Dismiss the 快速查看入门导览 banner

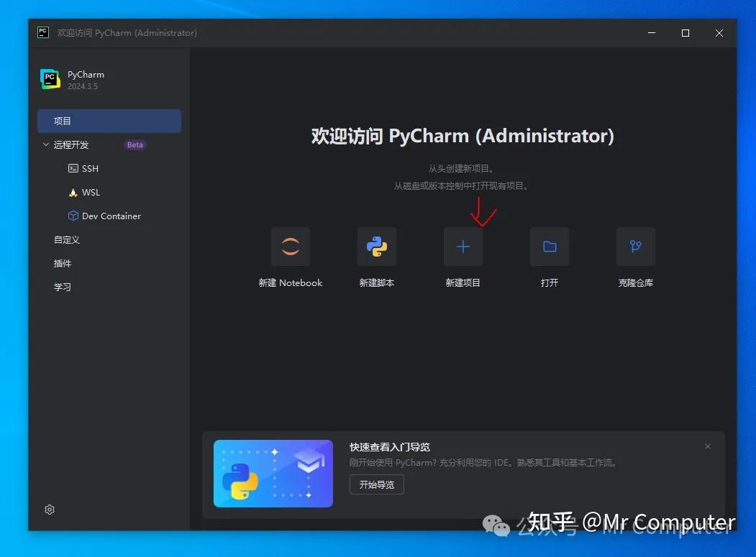pyautogui.click(x=707, y=446)
